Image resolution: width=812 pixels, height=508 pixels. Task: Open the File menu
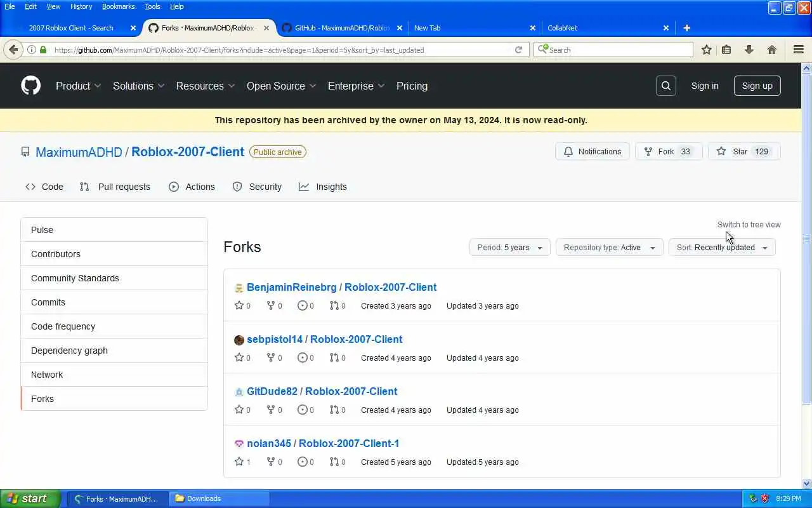tap(10, 6)
